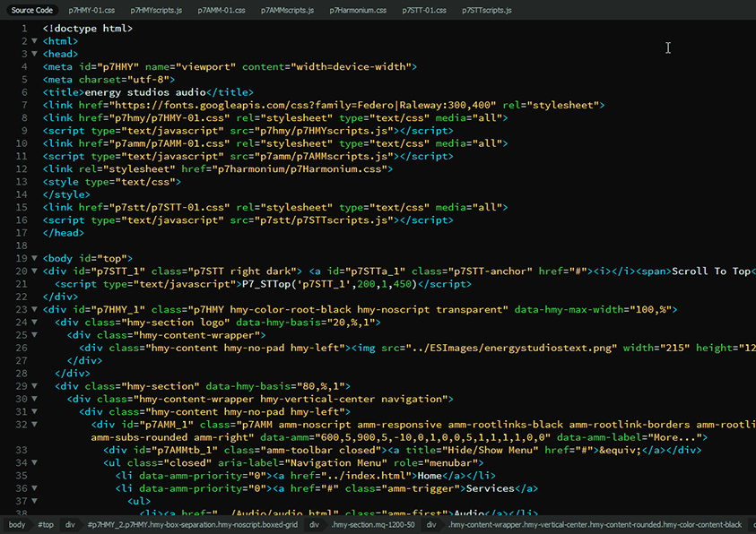
Task: Click line number 33 in the gutter
Action: 22,450
